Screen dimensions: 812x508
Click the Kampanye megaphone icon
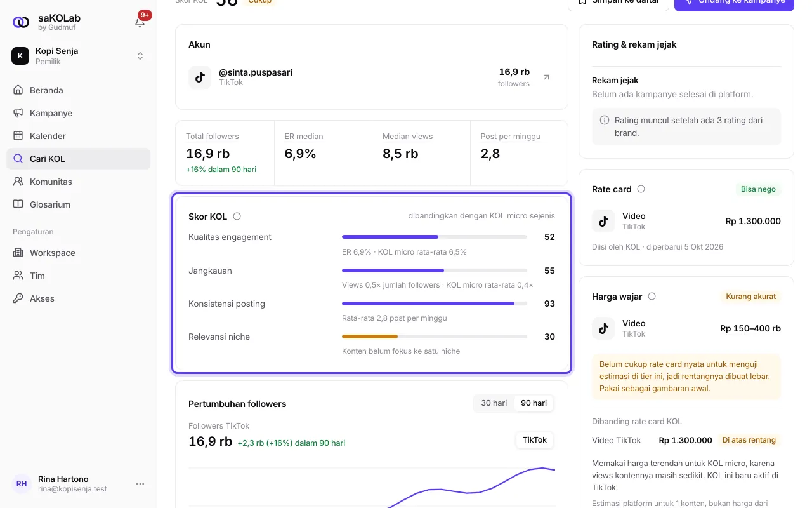[18, 113]
